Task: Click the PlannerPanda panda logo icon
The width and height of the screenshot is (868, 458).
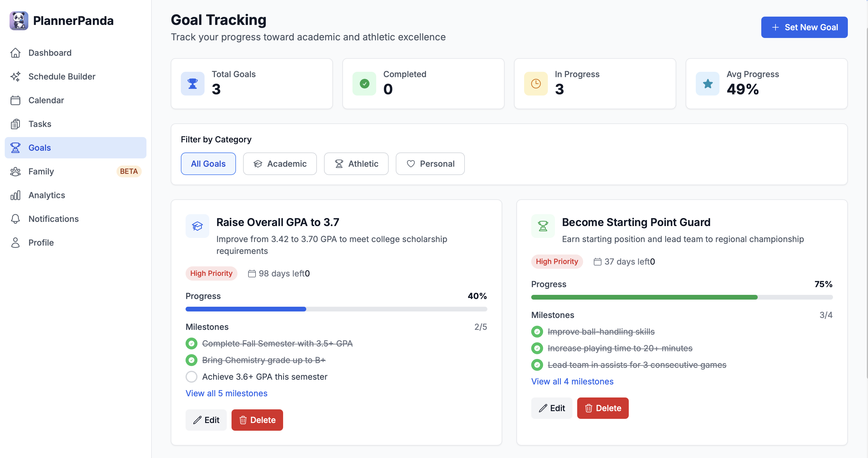Action: (x=19, y=20)
